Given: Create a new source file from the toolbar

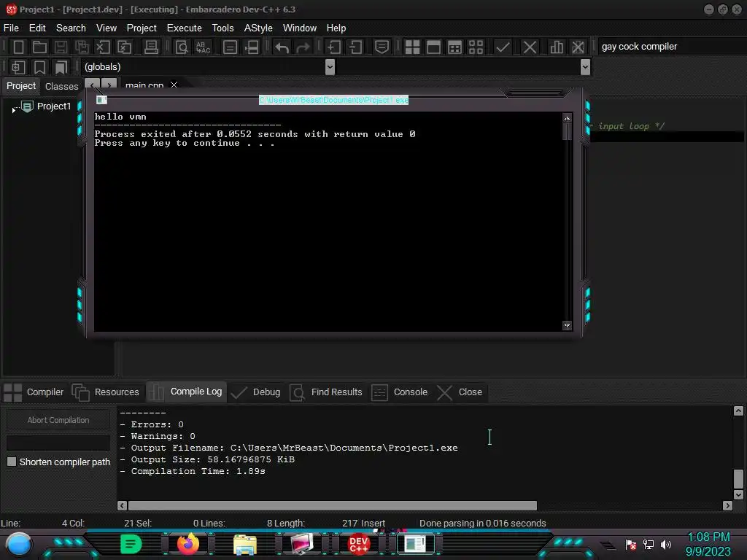Looking at the screenshot, I should (18, 47).
